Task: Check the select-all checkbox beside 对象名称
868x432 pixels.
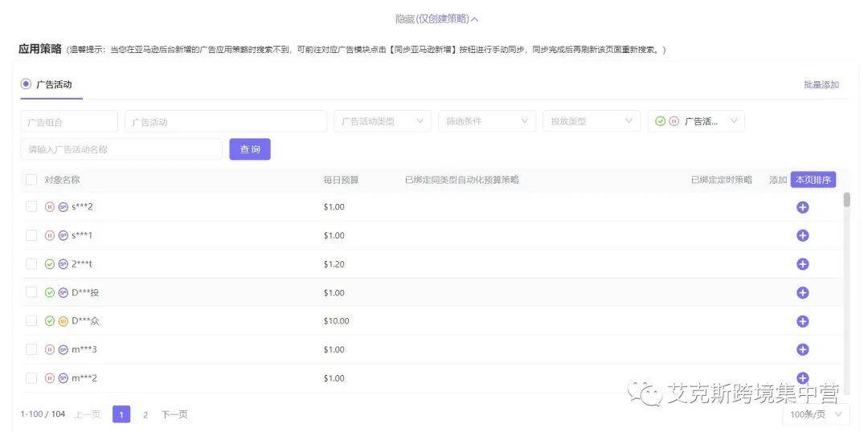Action: tap(31, 180)
